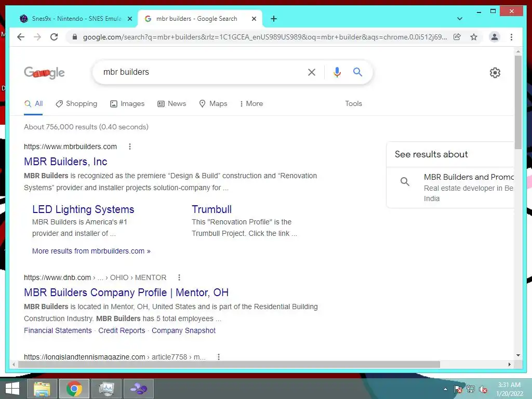
Task: Open the Windows Start menu
Action: [12, 389]
